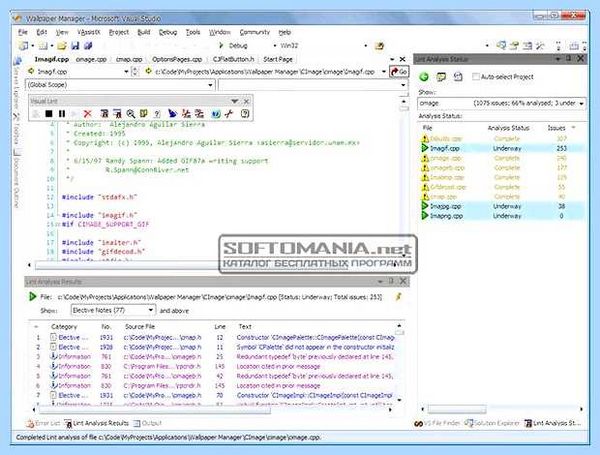Click the Save All icon in main toolbar
This screenshot has height=455, width=600.
point(88,46)
